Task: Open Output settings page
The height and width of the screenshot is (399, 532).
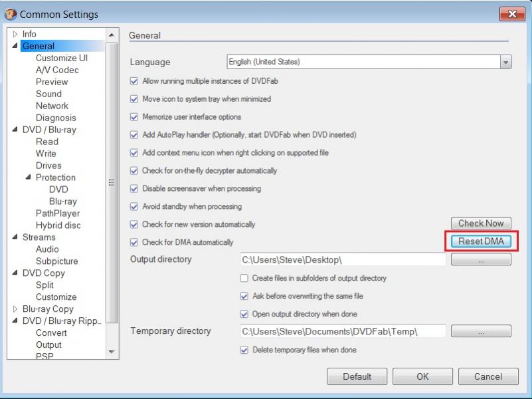Action: (x=49, y=344)
